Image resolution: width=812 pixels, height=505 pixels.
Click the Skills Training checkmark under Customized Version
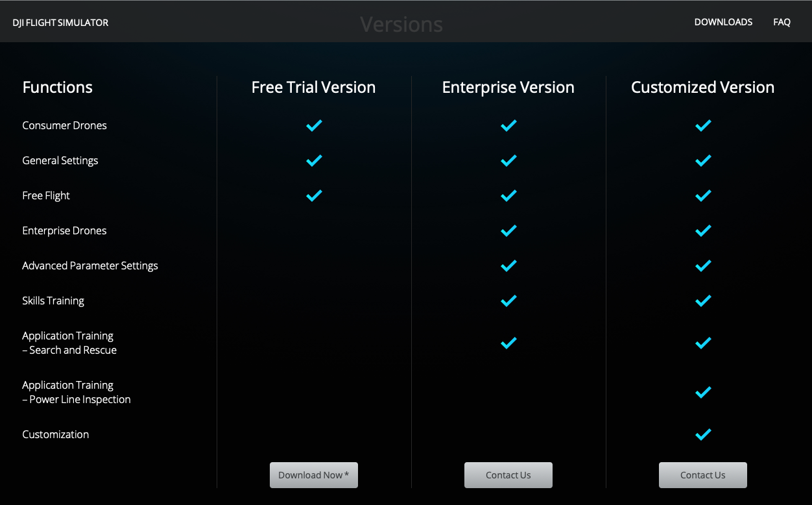[703, 301]
